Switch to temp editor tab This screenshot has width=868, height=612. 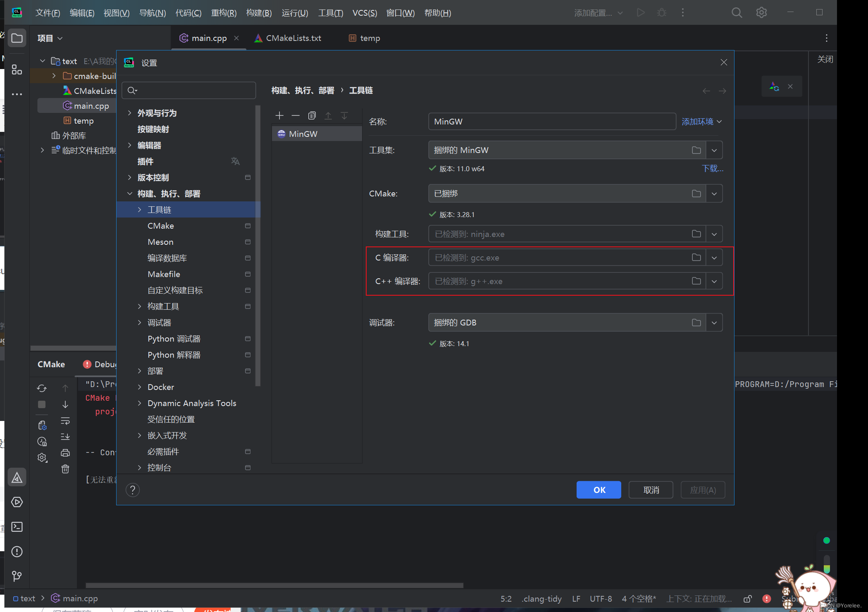365,38
